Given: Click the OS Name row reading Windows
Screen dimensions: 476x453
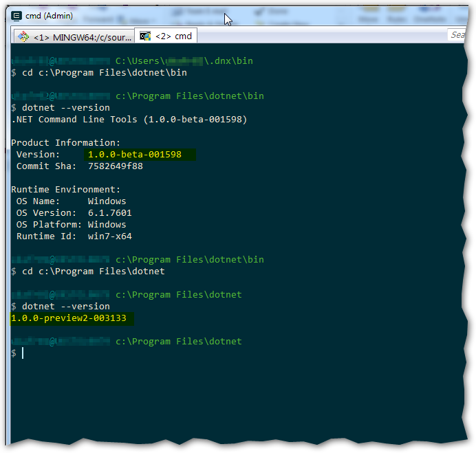Looking at the screenshot, I should tap(71, 201).
